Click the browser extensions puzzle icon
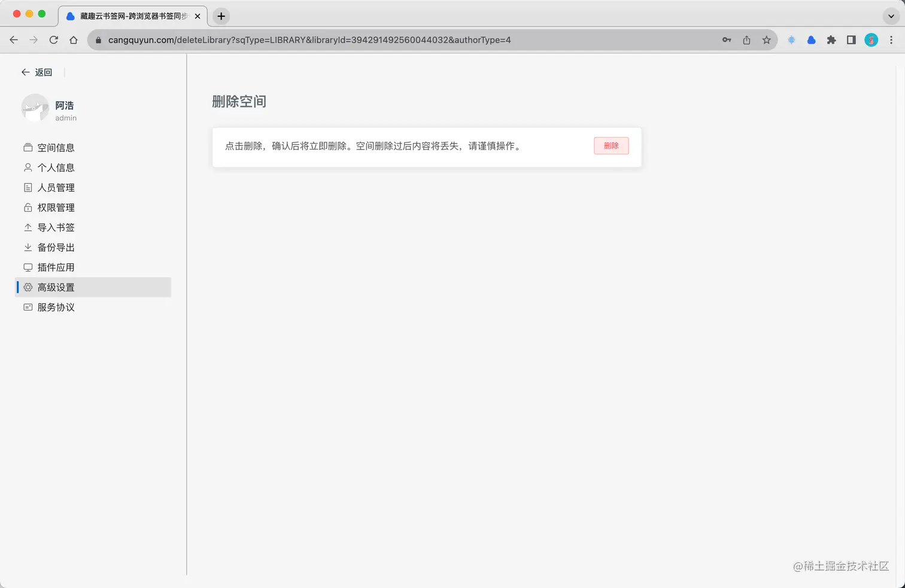The width and height of the screenshot is (905, 588). click(x=831, y=40)
